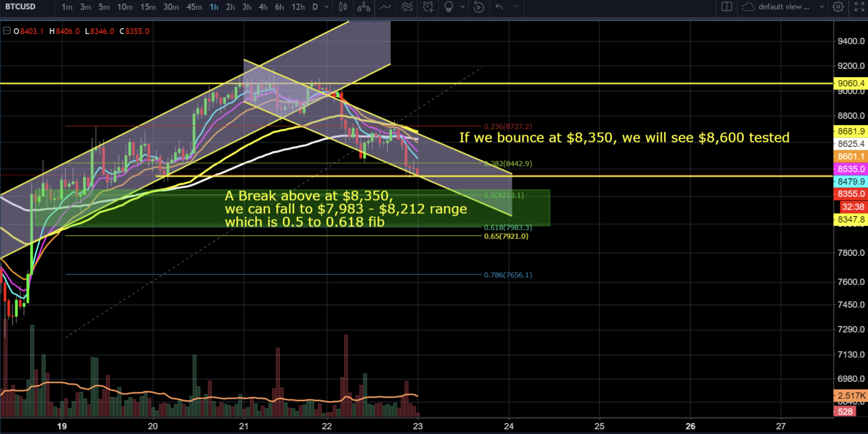The width and height of the screenshot is (868, 434).
Task: Click the cloud save layout icon
Action: coord(748,7)
